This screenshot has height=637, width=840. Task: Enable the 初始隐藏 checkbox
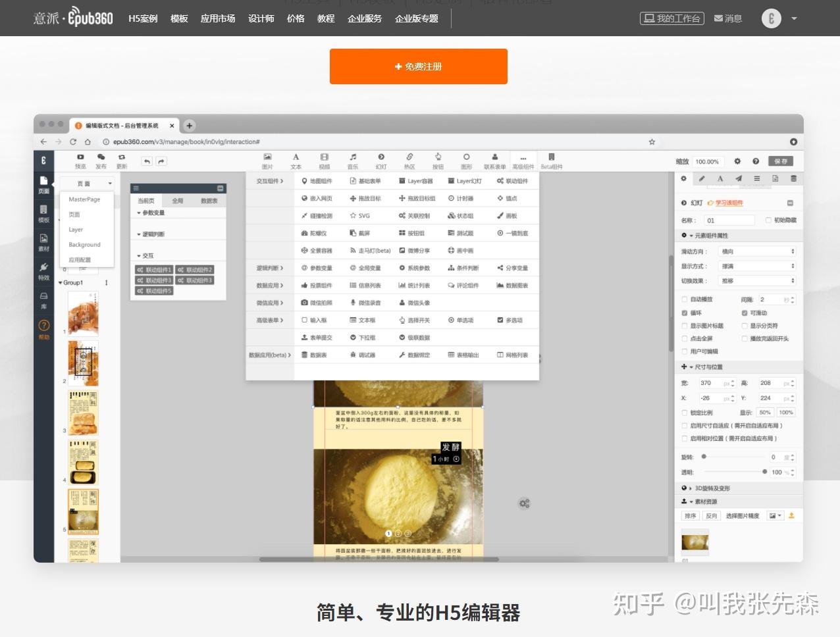coord(768,220)
